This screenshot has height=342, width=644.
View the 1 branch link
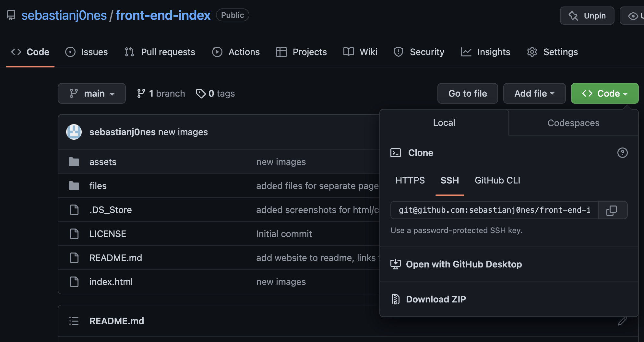tap(161, 93)
